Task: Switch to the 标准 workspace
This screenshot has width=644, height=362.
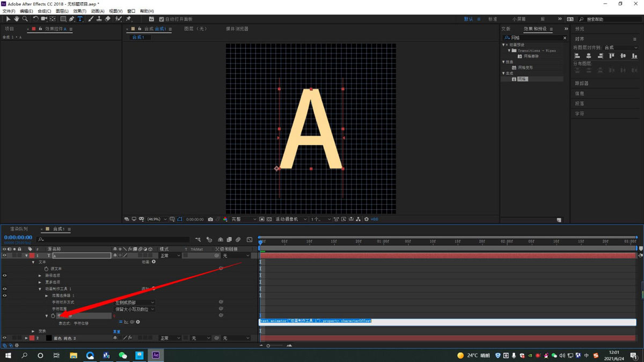Action: [x=492, y=19]
